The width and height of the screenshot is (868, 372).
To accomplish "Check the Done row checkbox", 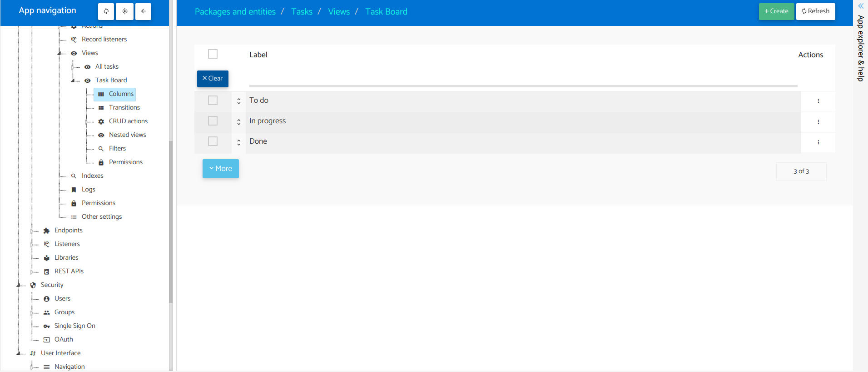I will click(213, 141).
